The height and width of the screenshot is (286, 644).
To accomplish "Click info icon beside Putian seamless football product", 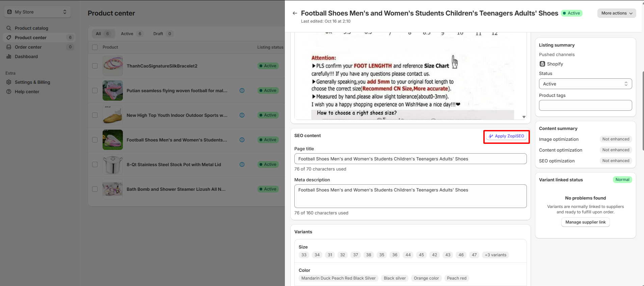I will tap(242, 90).
